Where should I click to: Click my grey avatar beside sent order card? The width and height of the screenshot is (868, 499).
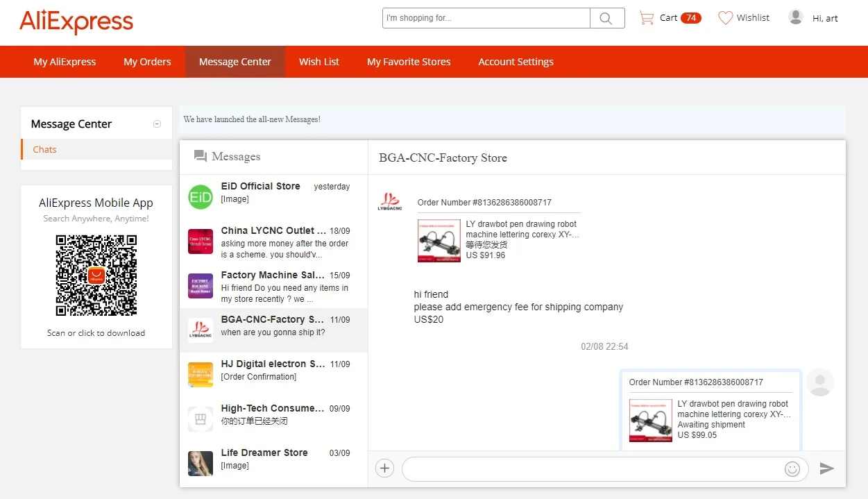pos(820,382)
